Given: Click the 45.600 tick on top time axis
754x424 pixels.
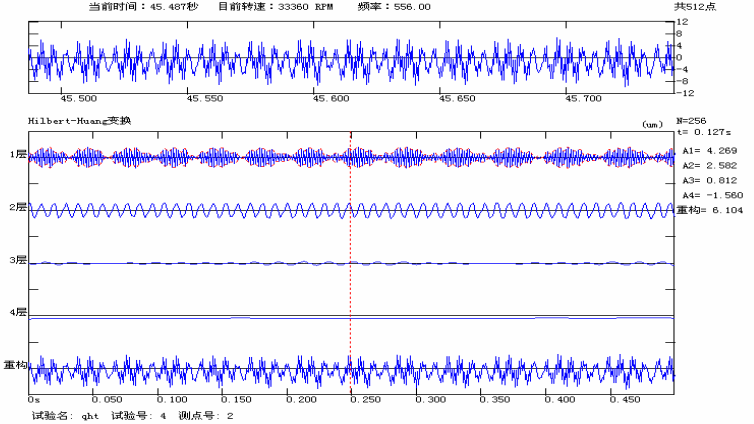Looking at the screenshot, I should pyautogui.click(x=331, y=99).
